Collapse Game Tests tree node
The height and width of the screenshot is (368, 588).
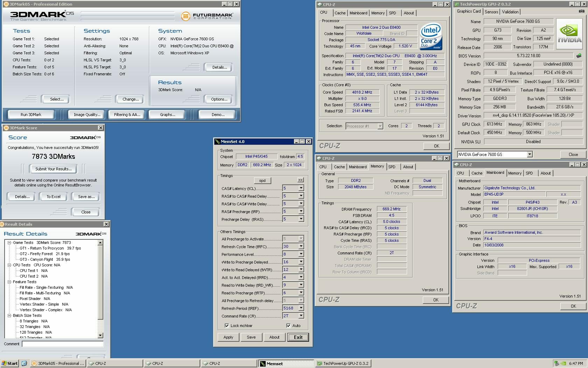(x=9, y=243)
